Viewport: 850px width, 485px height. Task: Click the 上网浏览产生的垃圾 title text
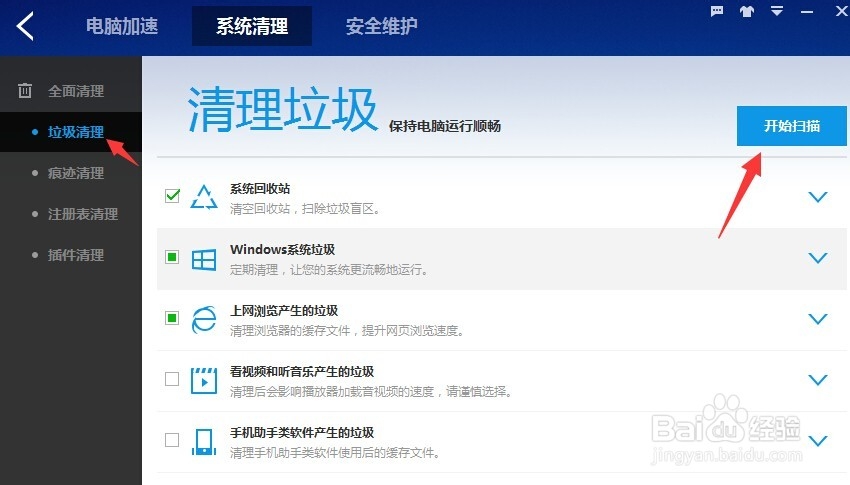point(284,311)
